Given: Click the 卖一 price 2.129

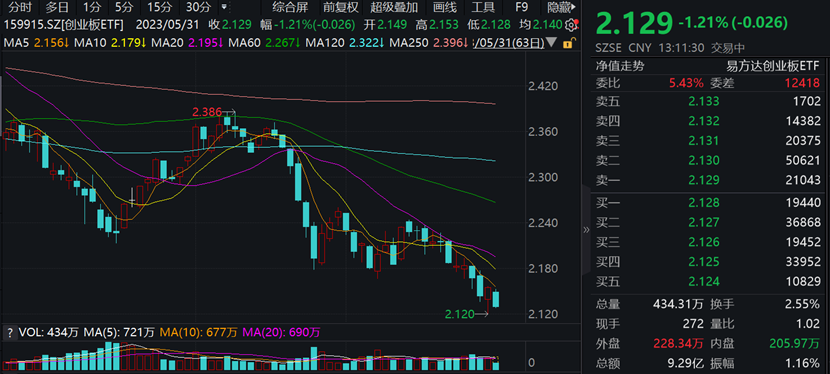Looking at the screenshot, I should (x=703, y=180).
